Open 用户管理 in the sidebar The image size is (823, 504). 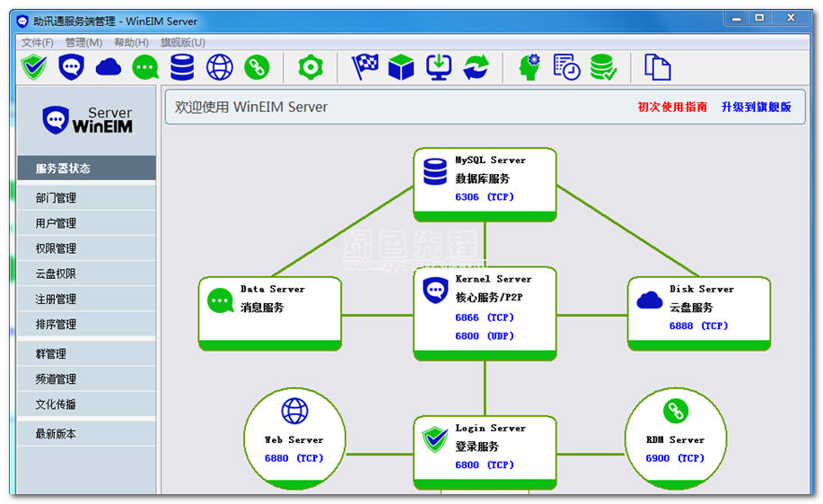pos(86,223)
